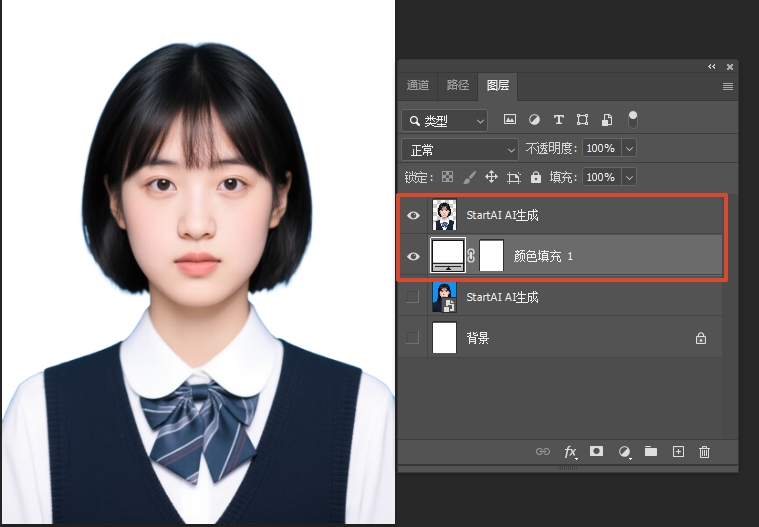Image resolution: width=759 pixels, height=527 pixels.
Task: Toggle the mask link on 颜色填充 1
Action: [x=471, y=256]
